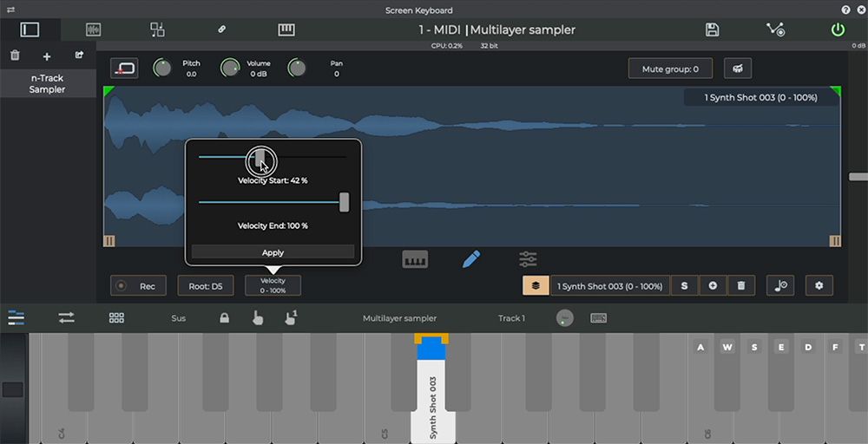
Task: Open the routing nodes icon
Action: point(775,29)
